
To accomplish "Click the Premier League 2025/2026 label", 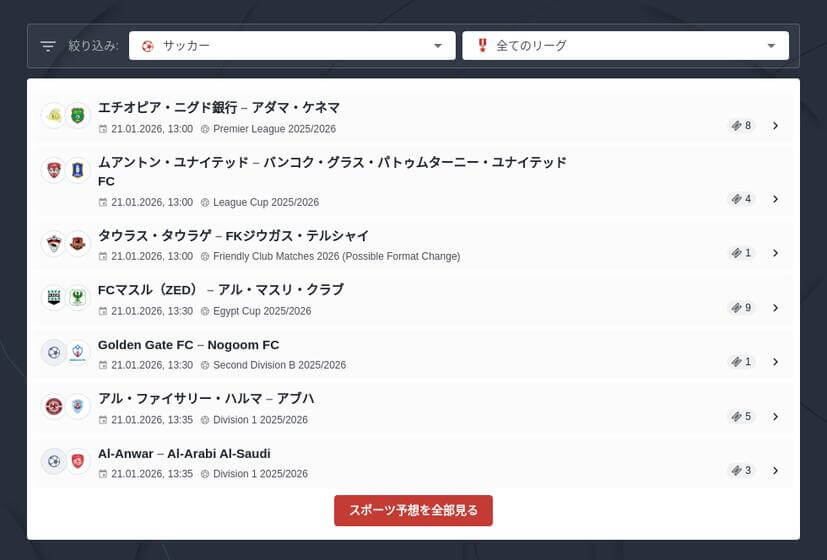I will 274,129.
